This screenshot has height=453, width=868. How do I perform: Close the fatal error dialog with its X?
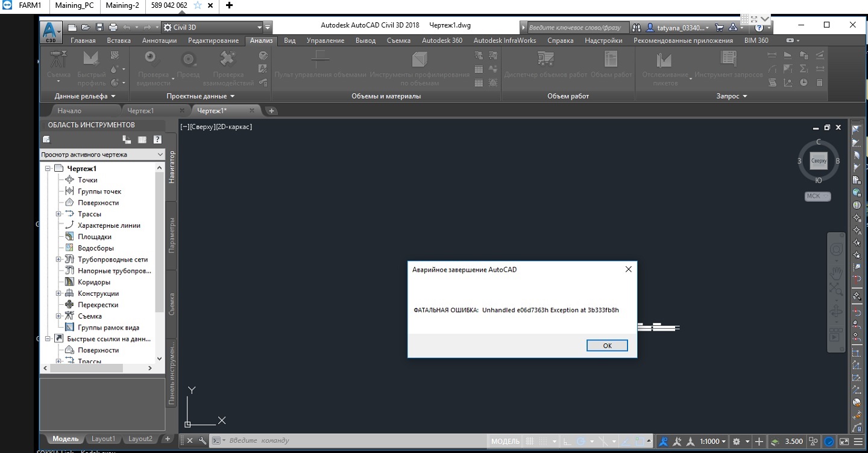pyautogui.click(x=628, y=269)
